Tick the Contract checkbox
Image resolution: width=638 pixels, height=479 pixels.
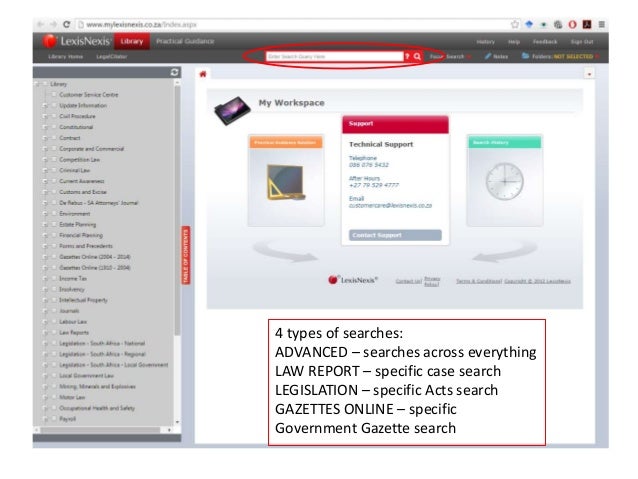tap(54, 138)
